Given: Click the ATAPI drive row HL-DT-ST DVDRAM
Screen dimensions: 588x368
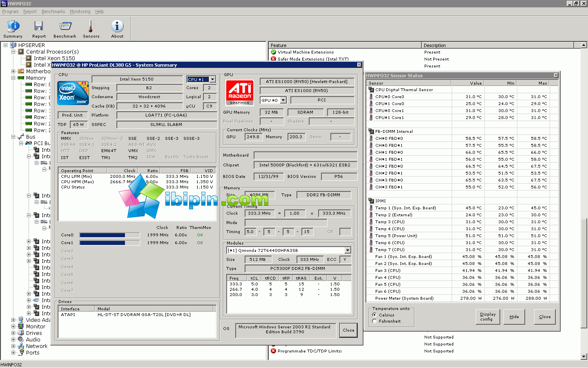Looking at the screenshot, I should [137, 315].
